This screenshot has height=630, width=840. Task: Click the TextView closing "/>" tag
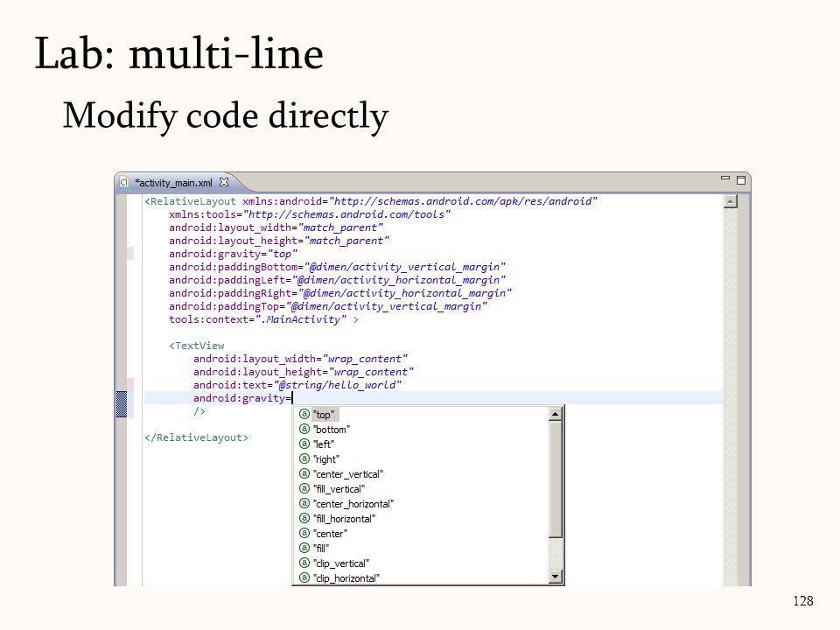coord(199,411)
